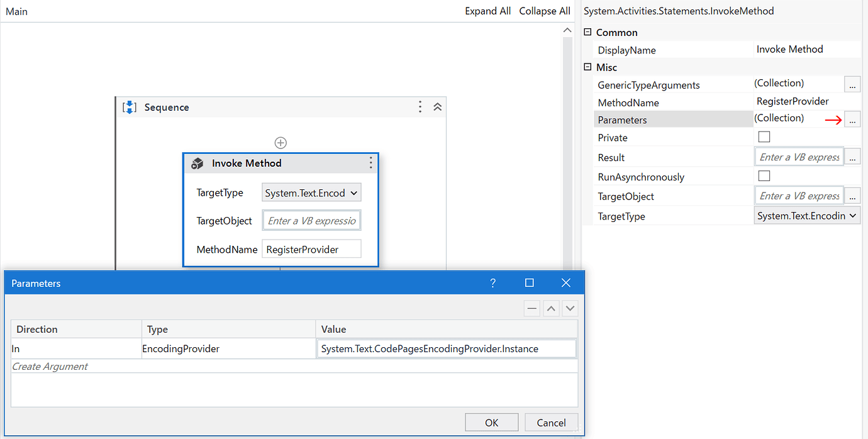Collapse the Misc properties section

pos(587,67)
